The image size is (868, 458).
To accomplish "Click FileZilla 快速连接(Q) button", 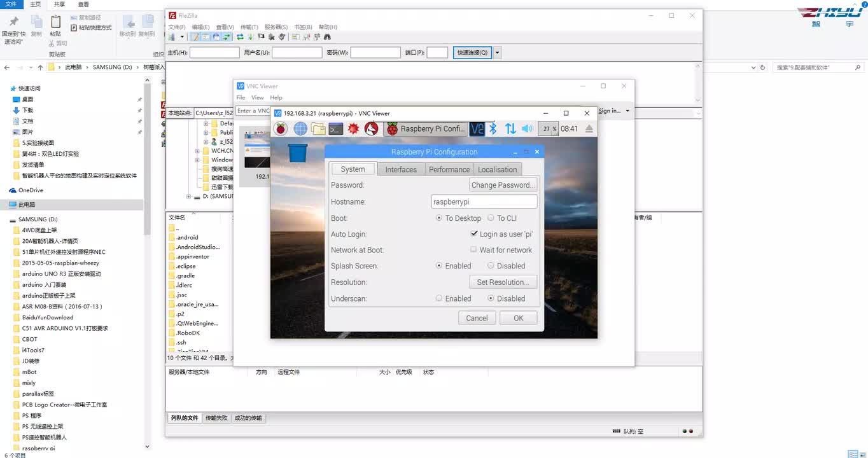I will coord(472,53).
